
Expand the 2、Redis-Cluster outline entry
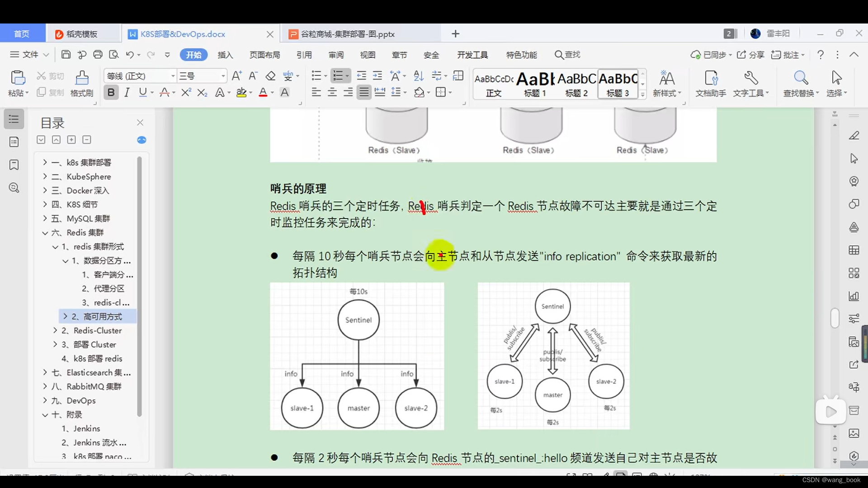tap(55, 330)
